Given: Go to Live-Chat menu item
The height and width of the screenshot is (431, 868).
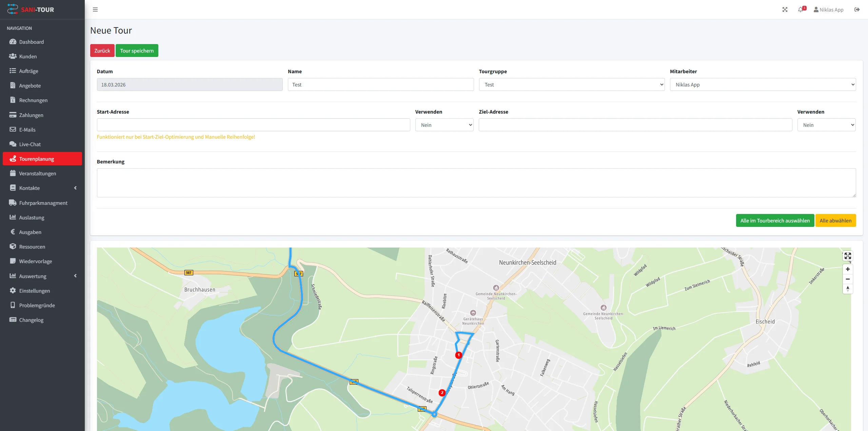Looking at the screenshot, I should (x=30, y=144).
